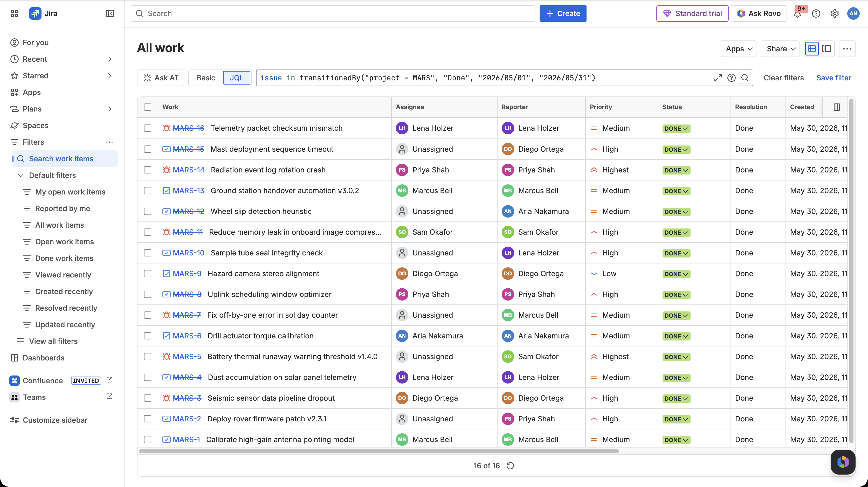Open the more actions ellipsis next to Share
The width and height of the screenshot is (868, 487).
pos(847,49)
